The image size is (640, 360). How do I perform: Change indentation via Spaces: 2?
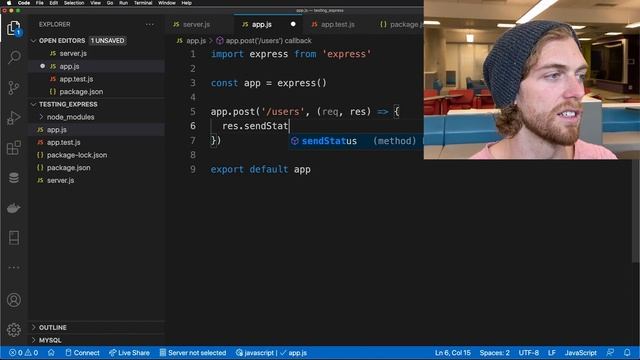point(495,353)
